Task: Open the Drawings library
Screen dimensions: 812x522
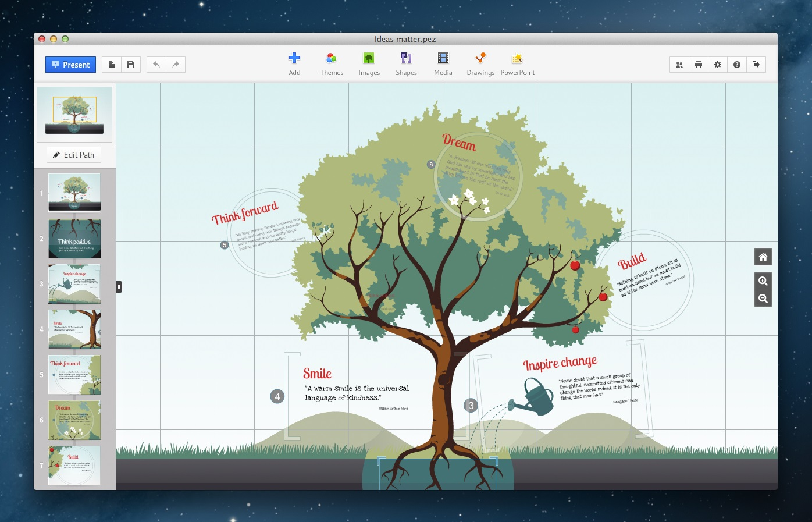Action: pos(480,63)
